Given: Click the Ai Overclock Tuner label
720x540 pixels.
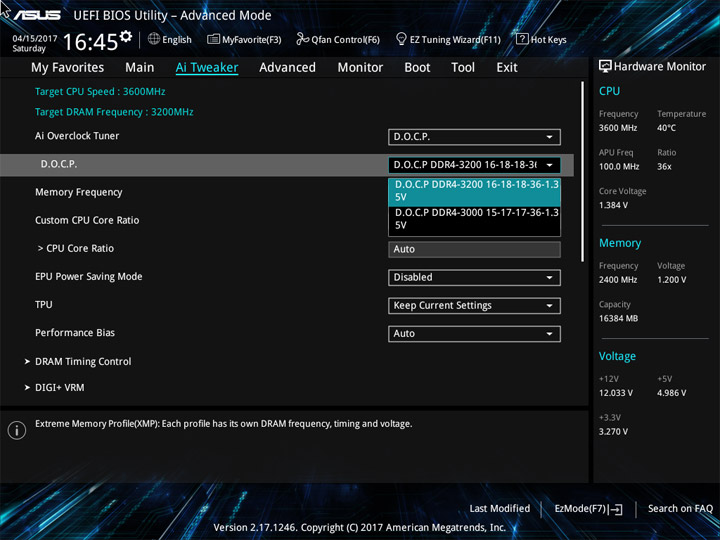Looking at the screenshot, I should (x=77, y=136).
